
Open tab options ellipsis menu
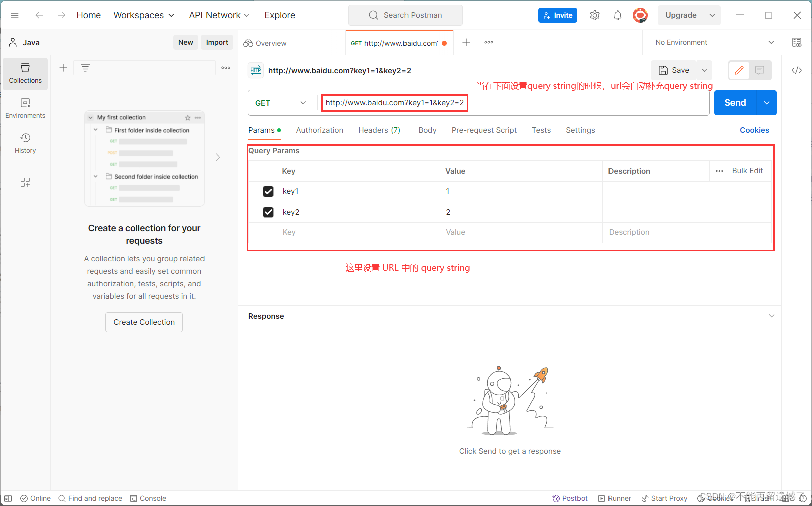[489, 42]
